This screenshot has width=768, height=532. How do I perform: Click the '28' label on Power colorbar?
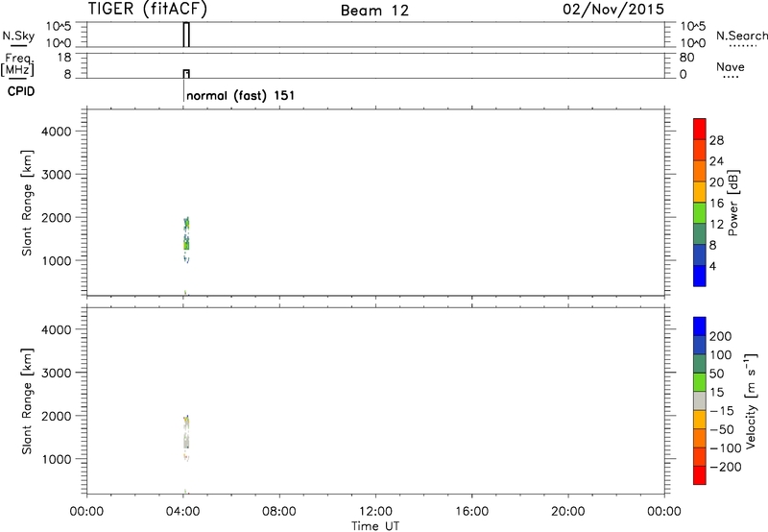[716, 140]
